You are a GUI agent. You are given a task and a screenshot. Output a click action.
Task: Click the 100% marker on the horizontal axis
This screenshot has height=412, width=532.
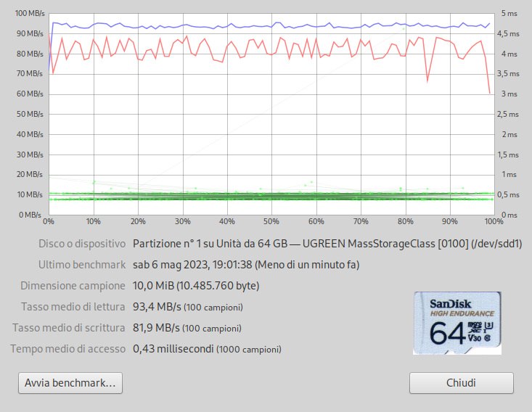494,221
